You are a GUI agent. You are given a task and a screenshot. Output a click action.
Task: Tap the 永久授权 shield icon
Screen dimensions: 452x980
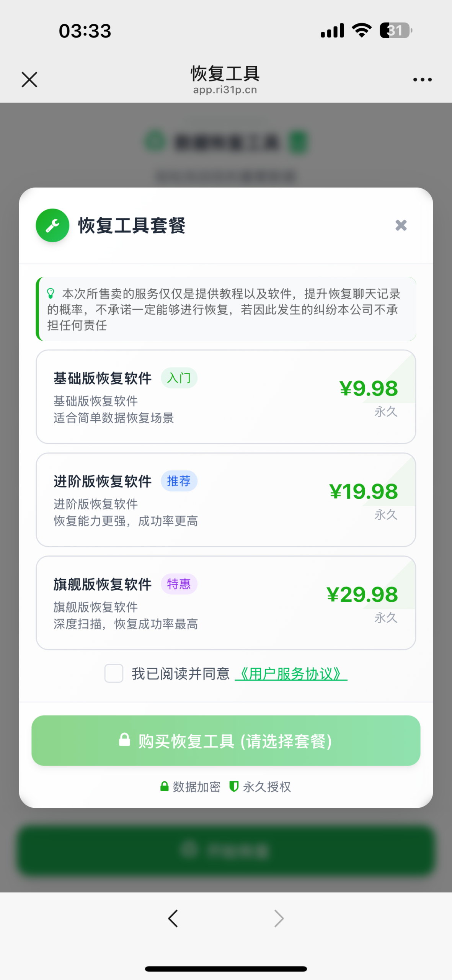[234, 787]
